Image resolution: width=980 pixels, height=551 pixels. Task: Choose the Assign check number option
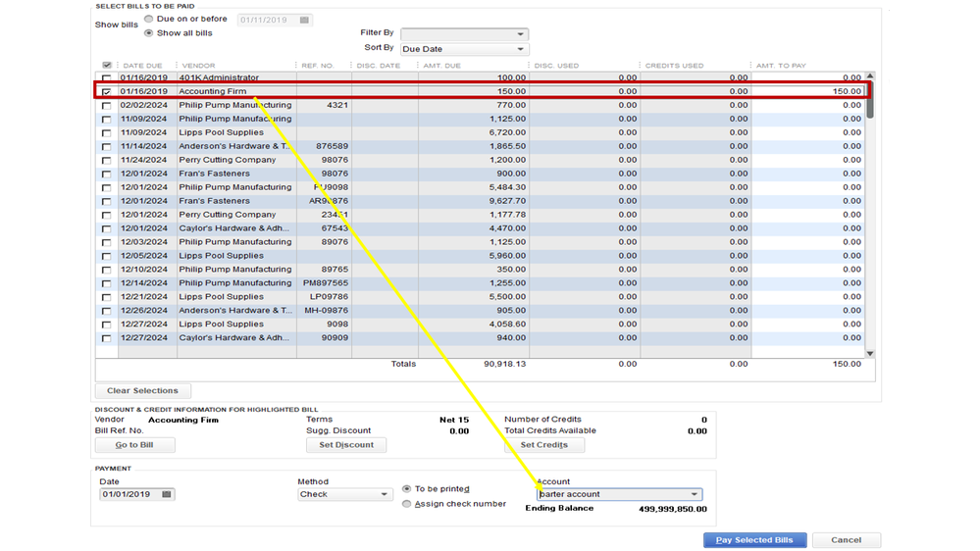(x=407, y=504)
